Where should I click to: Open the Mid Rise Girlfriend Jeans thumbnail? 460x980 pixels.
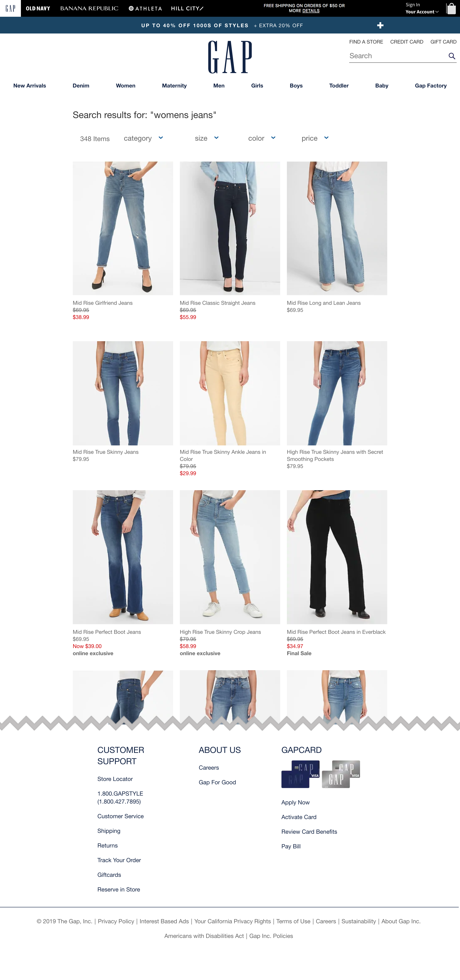click(x=123, y=228)
